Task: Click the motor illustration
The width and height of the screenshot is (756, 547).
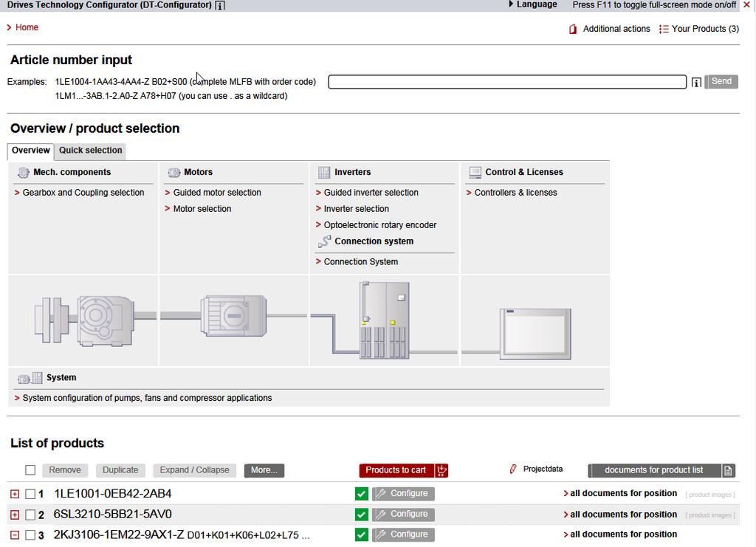Action: [x=234, y=316]
